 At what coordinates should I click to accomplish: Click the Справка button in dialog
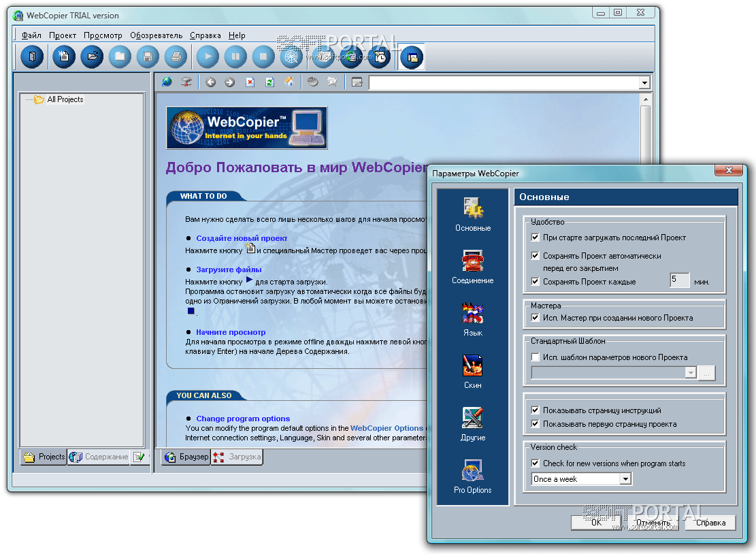tap(710, 523)
